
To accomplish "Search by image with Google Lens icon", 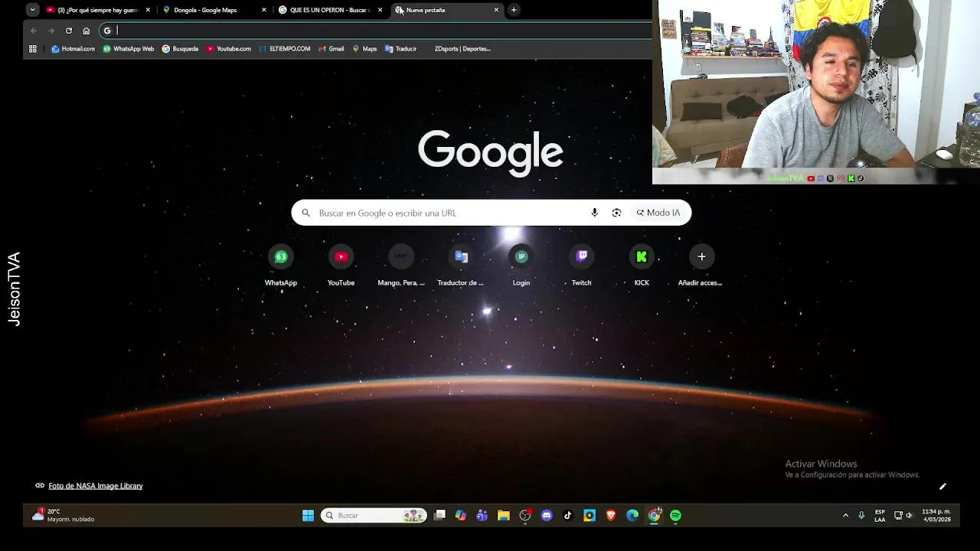I will pyautogui.click(x=616, y=213).
